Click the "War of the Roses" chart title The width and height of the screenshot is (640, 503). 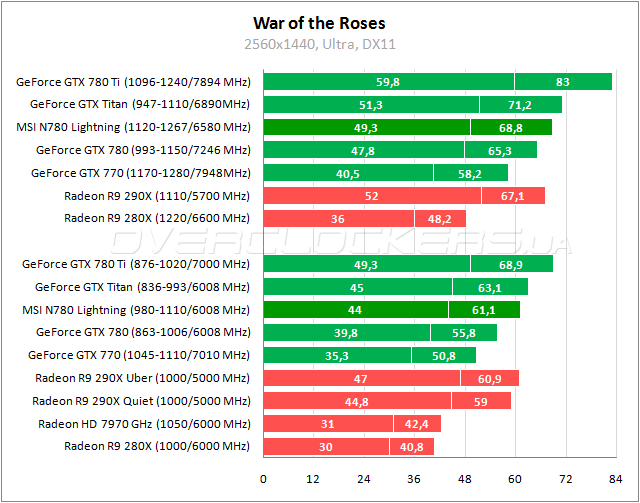tap(319, 22)
